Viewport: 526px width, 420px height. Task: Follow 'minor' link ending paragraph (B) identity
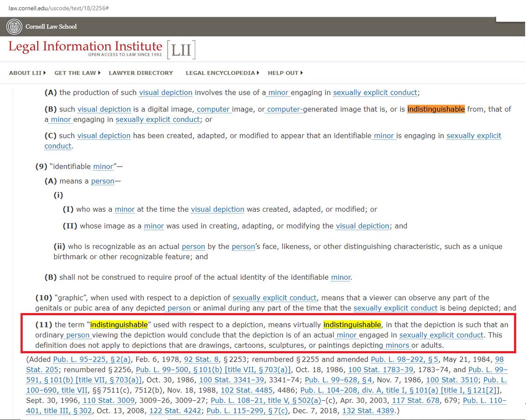click(x=341, y=278)
